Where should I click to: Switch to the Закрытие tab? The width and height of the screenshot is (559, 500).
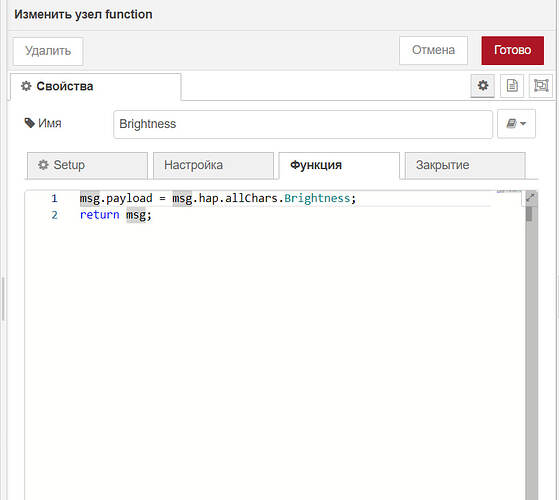[465, 165]
